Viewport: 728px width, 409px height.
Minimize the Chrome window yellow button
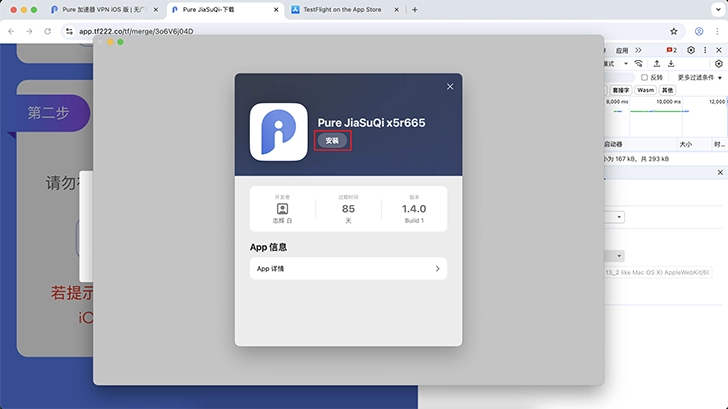24,10
